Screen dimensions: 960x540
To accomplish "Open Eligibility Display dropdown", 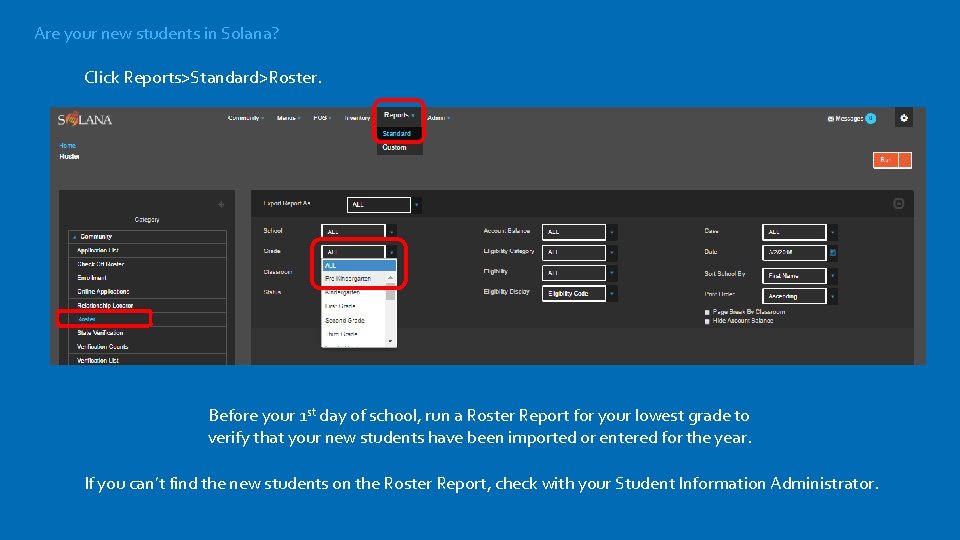I will point(579,294).
